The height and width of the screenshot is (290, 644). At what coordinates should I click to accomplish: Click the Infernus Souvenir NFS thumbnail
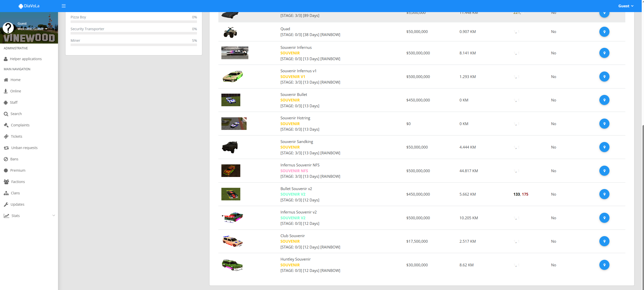(231, 171)
